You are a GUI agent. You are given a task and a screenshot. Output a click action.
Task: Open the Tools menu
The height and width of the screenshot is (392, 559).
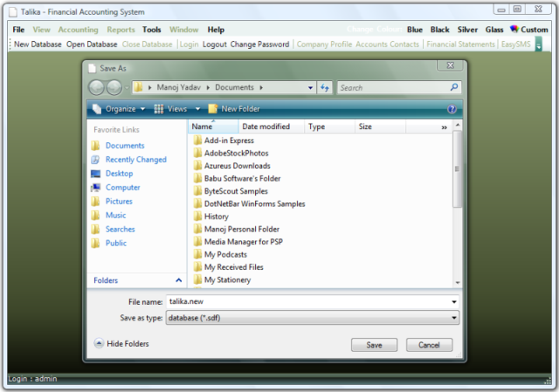point(152,30)
